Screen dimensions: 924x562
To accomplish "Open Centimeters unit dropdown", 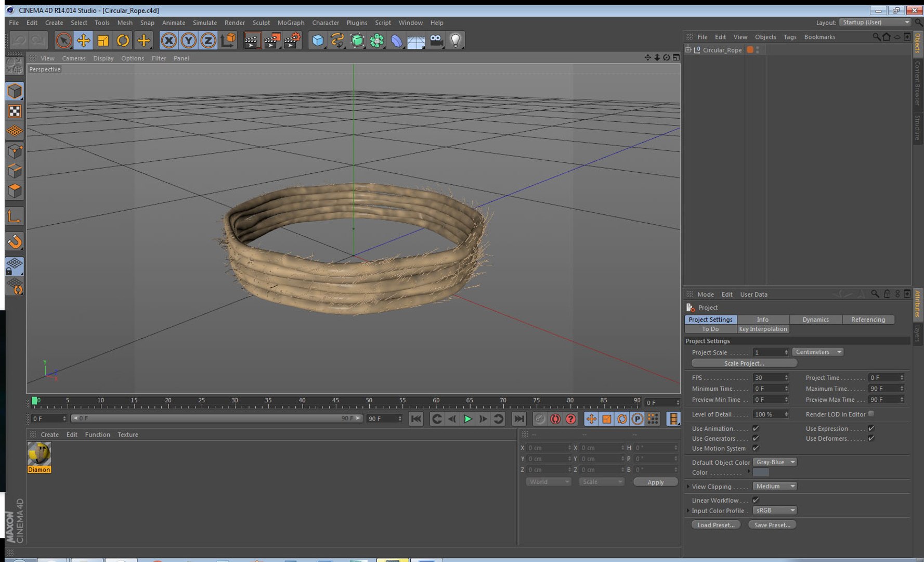I will tap(818, 352).
